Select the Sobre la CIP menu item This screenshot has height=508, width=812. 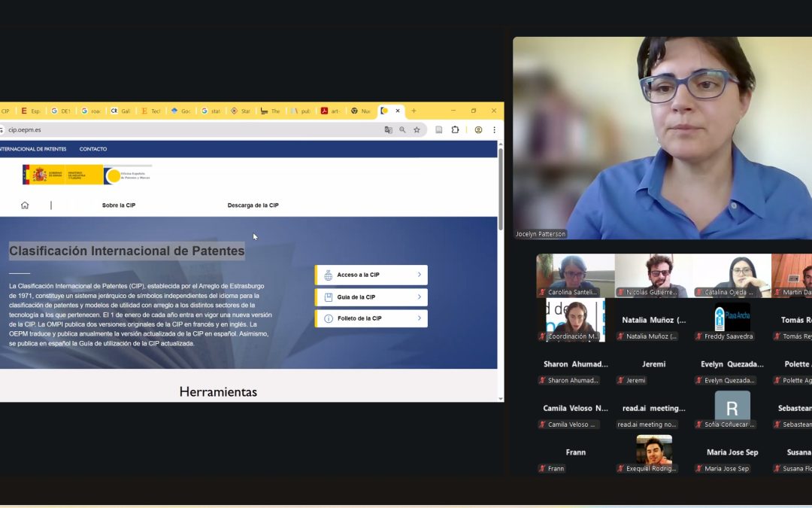[119, 204]
